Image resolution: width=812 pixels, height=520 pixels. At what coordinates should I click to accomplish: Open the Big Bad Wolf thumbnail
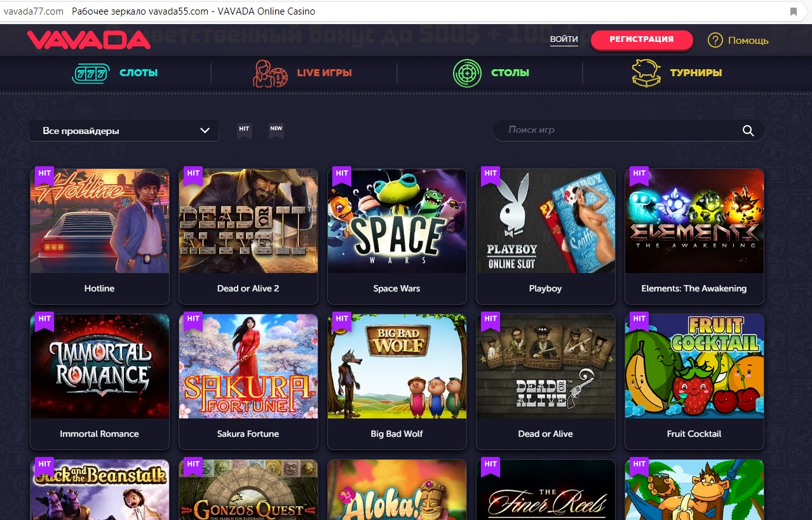click(x=397, y=366)
